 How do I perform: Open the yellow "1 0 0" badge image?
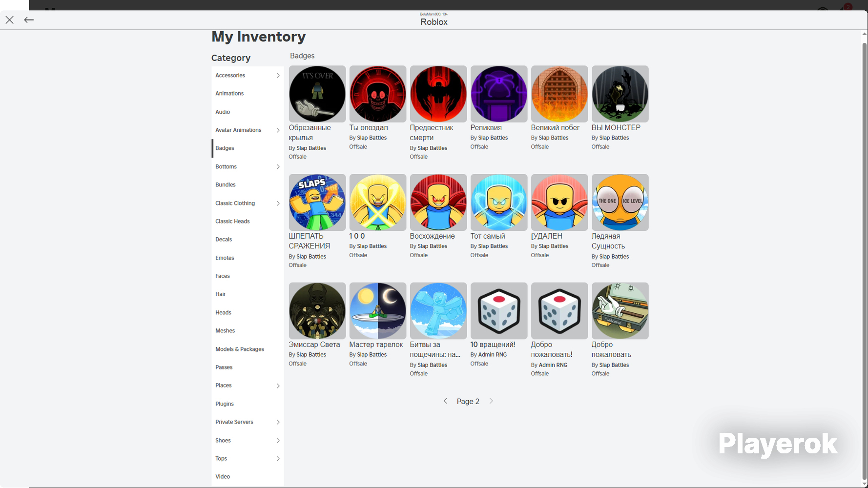378,203
